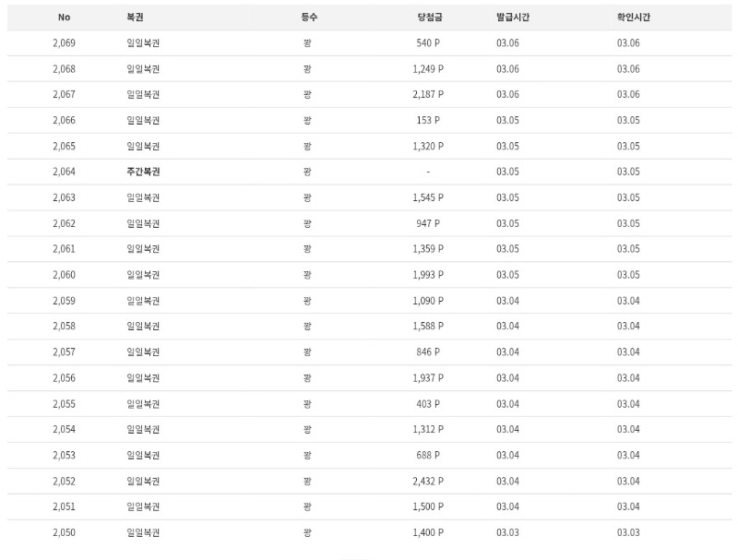Select the '일일복권' entry in row 2,068
The image size is (738, 560).
143,69
